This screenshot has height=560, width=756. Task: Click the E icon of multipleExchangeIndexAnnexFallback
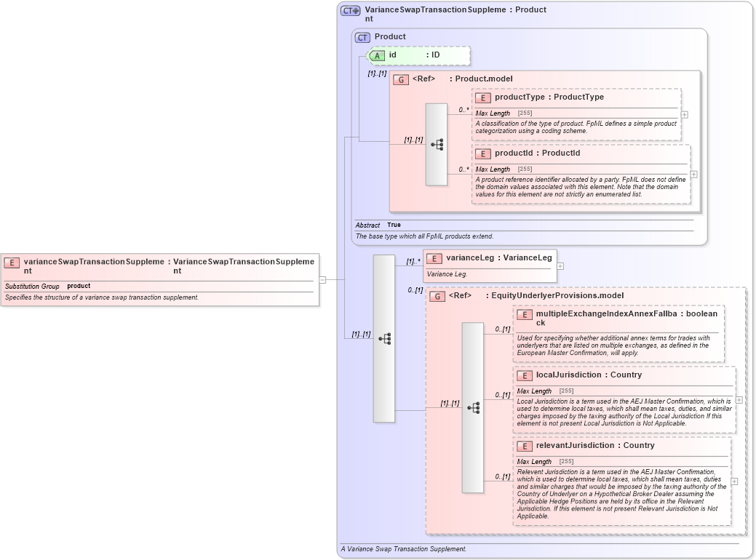click(524, 315)
